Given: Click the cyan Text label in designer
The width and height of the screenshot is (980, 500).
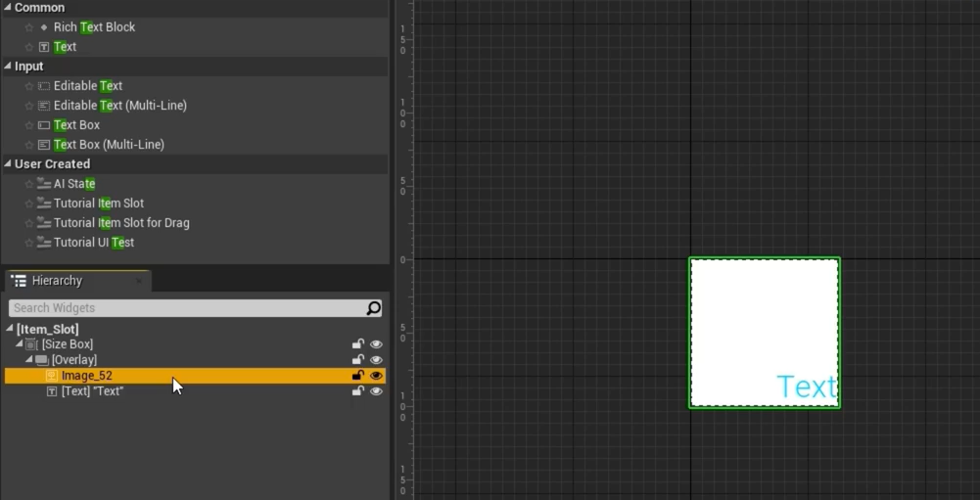Looking at the screenshot, I should [807, 387].
